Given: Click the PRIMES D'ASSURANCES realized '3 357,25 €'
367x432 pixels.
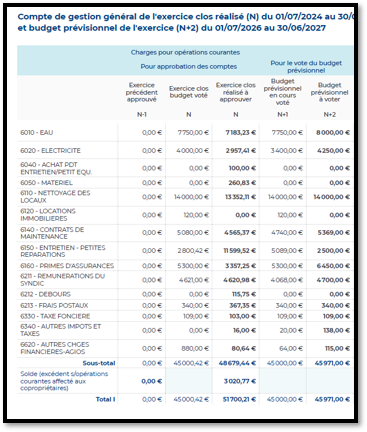Looking at the screenshot, I should [240, 266].
